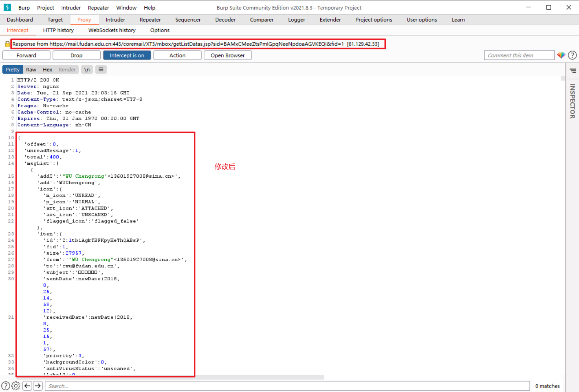
Task: Click the 'm_icon':'UNREAD' line
Action: pos(71,195)
